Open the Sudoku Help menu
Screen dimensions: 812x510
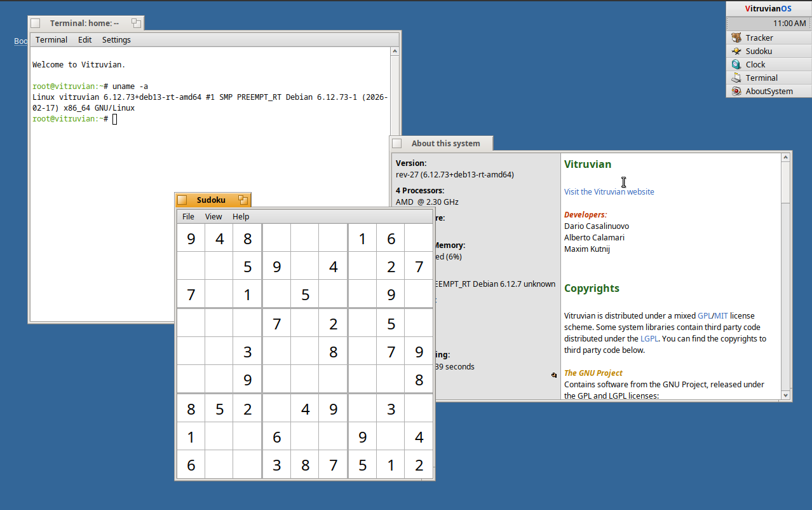(241, 217)
